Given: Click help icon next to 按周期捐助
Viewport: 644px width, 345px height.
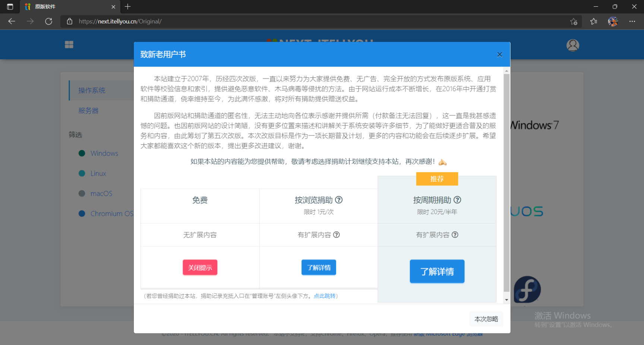Looking at the screenshot, I should (x=457, y=200).
